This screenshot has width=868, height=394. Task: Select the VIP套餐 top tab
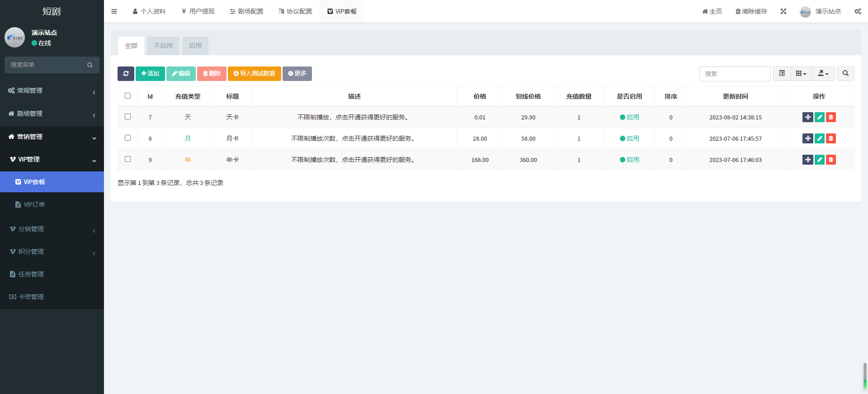coord(342,11)
